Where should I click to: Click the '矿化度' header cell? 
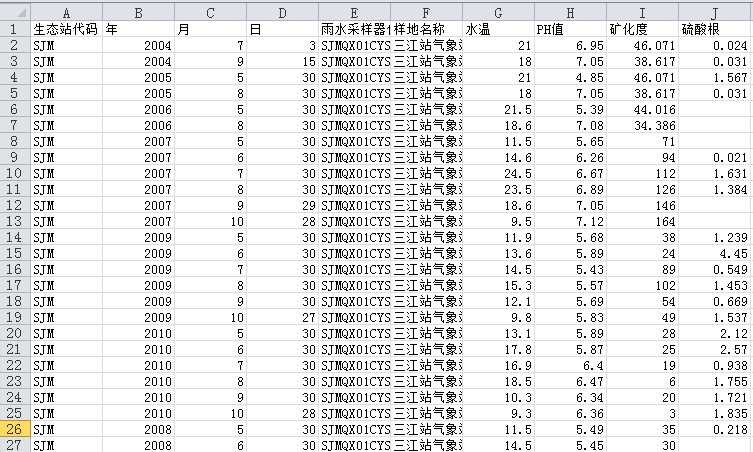pos(643,29)
